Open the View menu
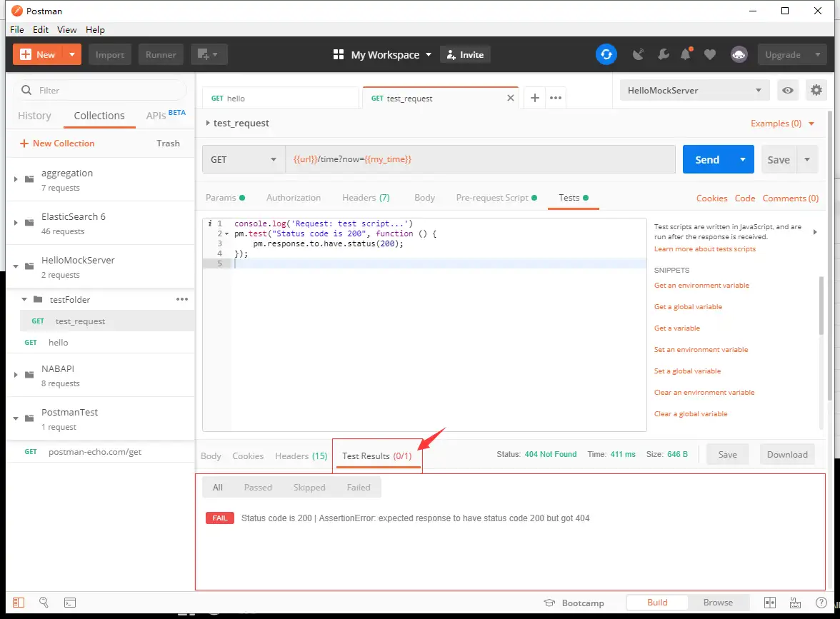The width and height of the screenshot is (840, 619). (x=66, y=29)
